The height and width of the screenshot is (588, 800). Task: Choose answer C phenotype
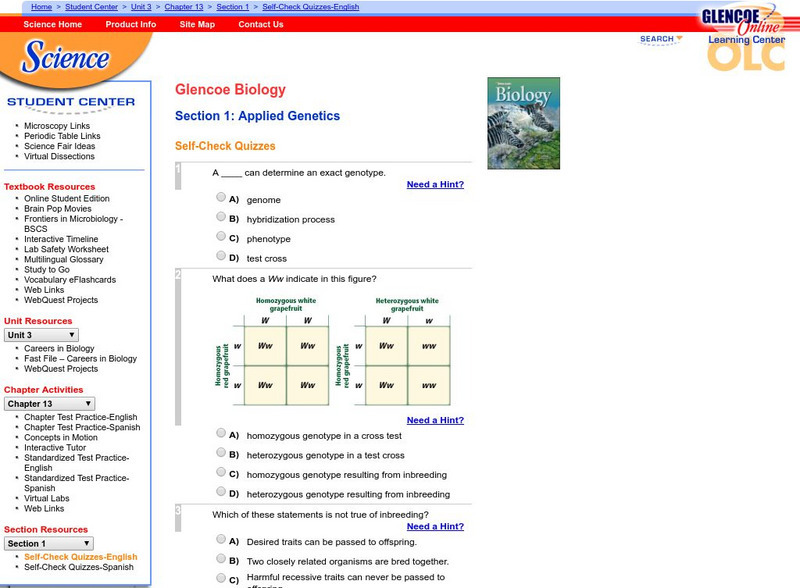[x=221, y=235]
